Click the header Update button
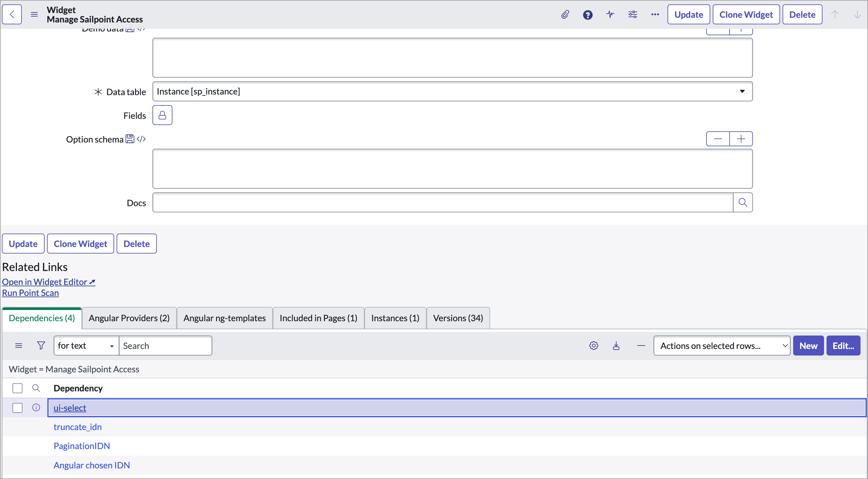This screenshot has height=479, width=868. point(689,14)
